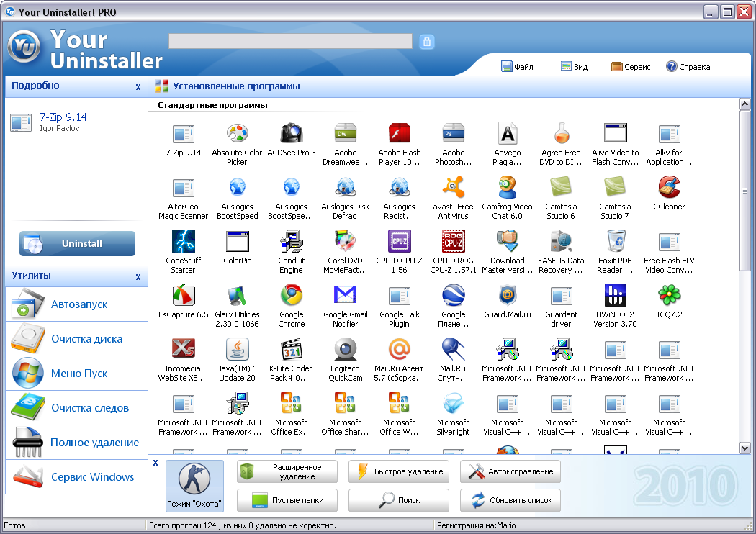This screenshot has height=534, width=756.
Task: Click scrollbar up arrow in program list
Action: coord(744,104)
